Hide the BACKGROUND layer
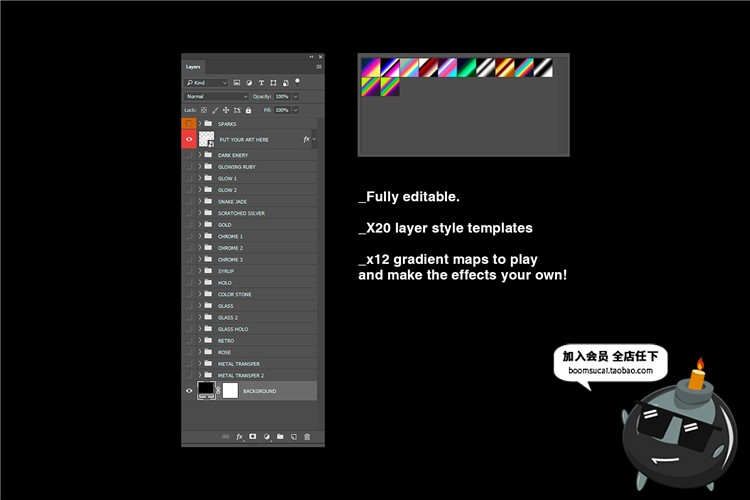The height and width of the screenshot is (500, 750). click(x=189, y=391)
